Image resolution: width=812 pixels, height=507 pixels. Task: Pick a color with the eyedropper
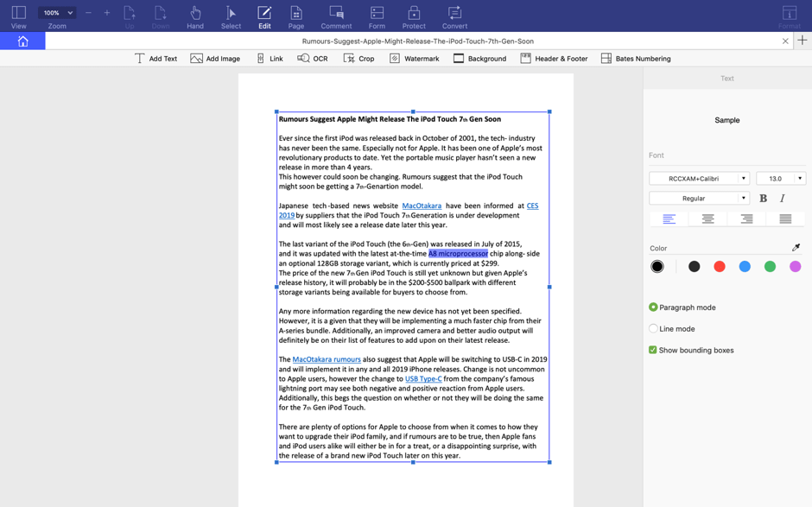tap(796, 248)
